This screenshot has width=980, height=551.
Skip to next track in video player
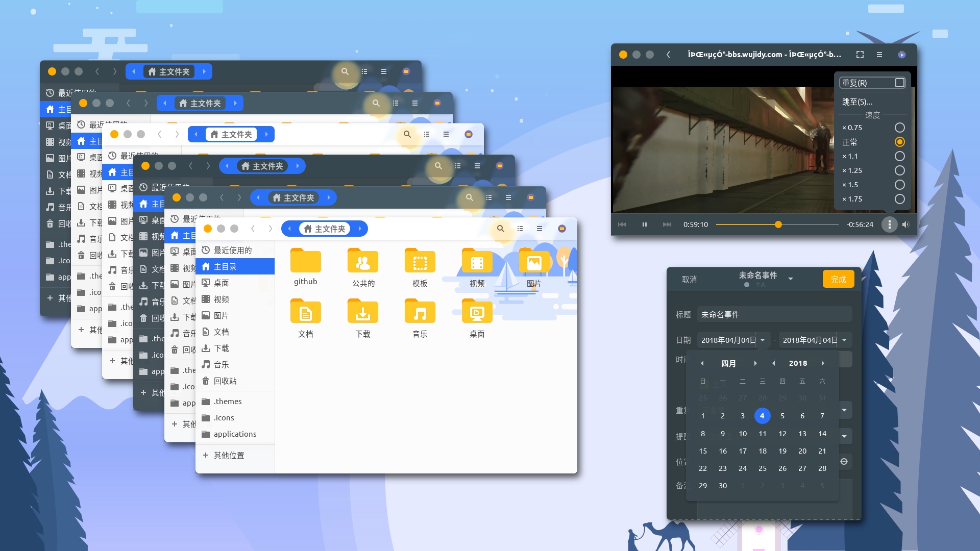tap(667, 224)
